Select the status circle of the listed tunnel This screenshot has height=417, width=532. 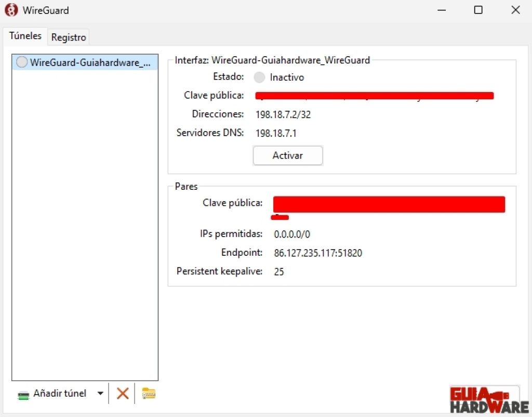point(22,62)
